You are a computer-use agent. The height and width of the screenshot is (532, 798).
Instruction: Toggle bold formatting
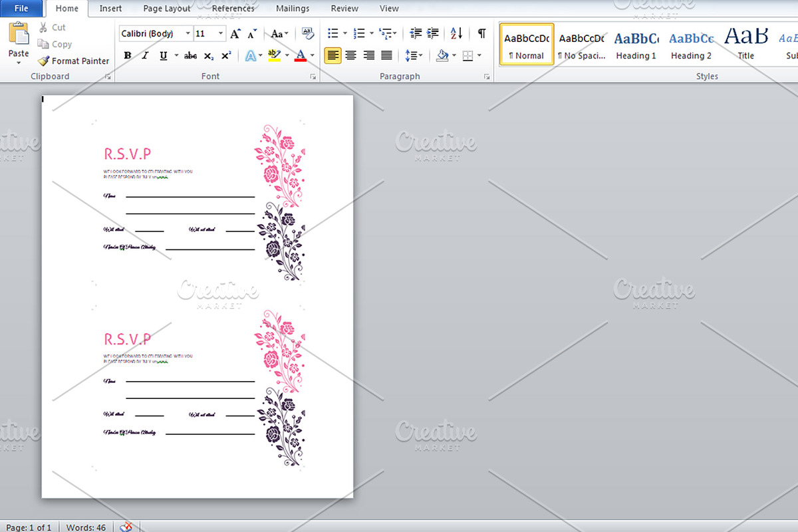127,56
